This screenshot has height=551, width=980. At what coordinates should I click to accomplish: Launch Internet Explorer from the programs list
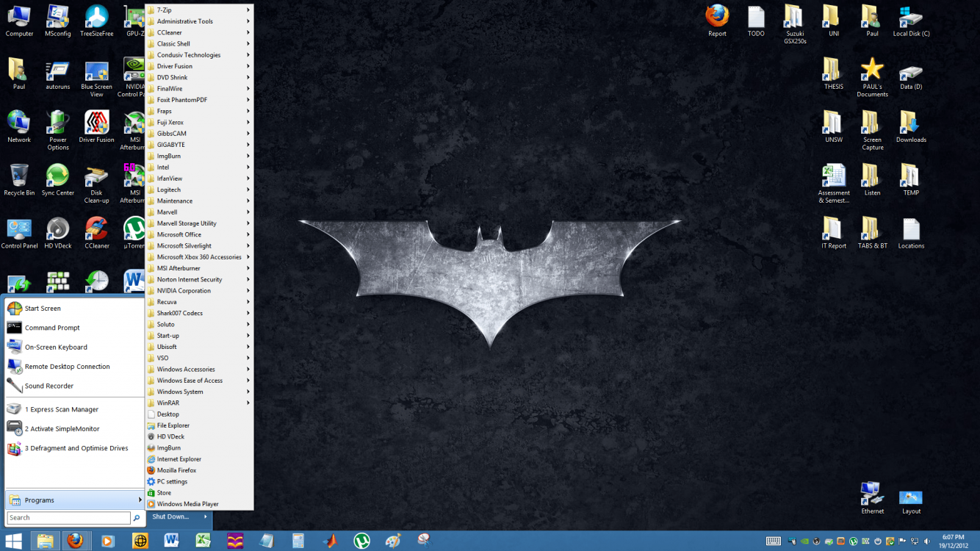click(x=200, y=459)
